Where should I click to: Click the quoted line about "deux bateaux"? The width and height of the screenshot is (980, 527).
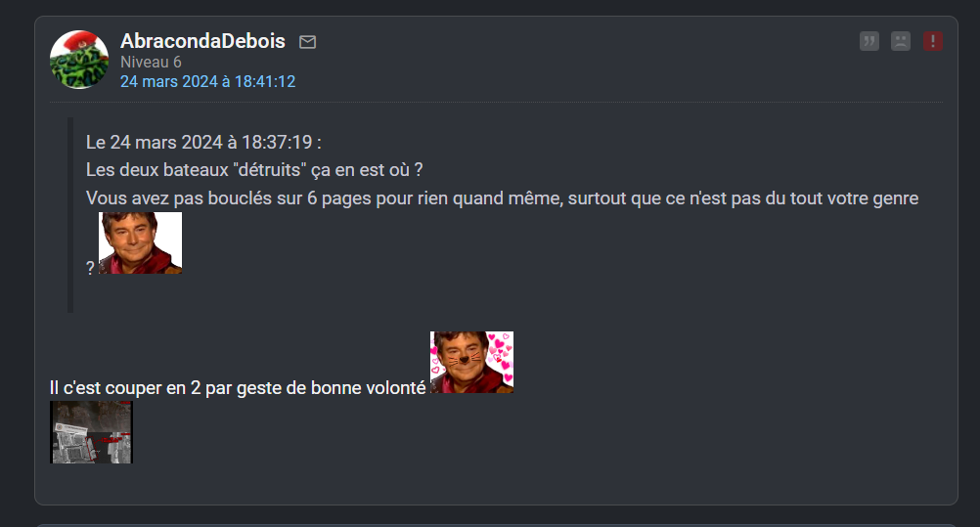[x=254, y=170]
